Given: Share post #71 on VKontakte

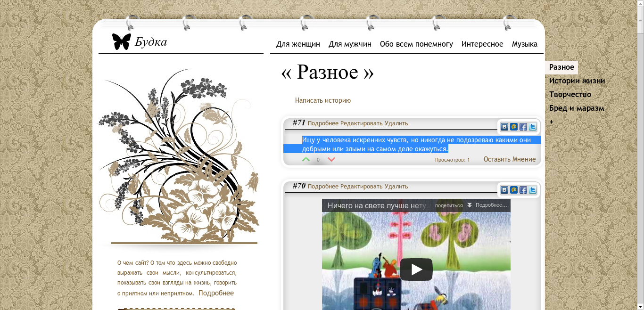Looking at the screenshot, I should click(x=504, y=127).
